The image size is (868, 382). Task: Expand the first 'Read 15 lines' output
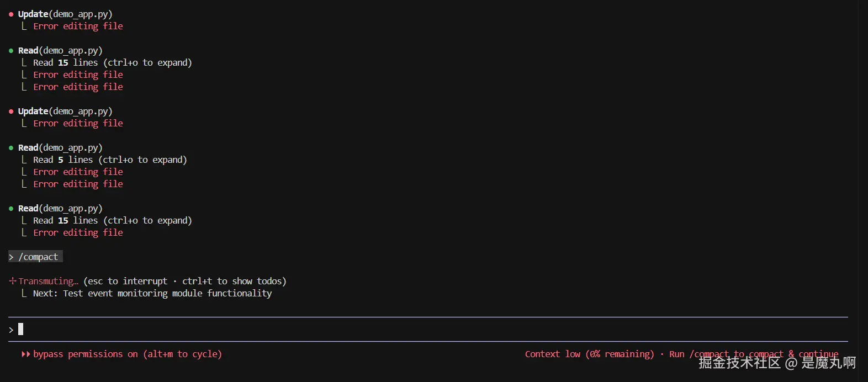coord(112,63)
